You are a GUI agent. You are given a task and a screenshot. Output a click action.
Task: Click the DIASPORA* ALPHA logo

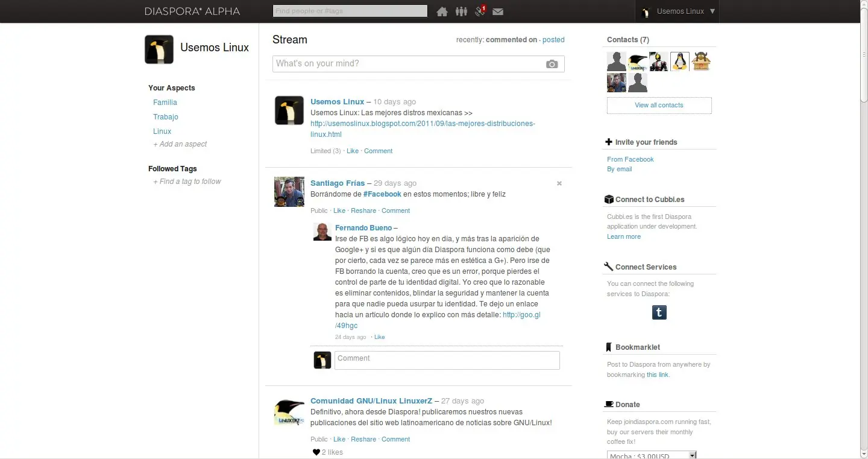[192, 11]
